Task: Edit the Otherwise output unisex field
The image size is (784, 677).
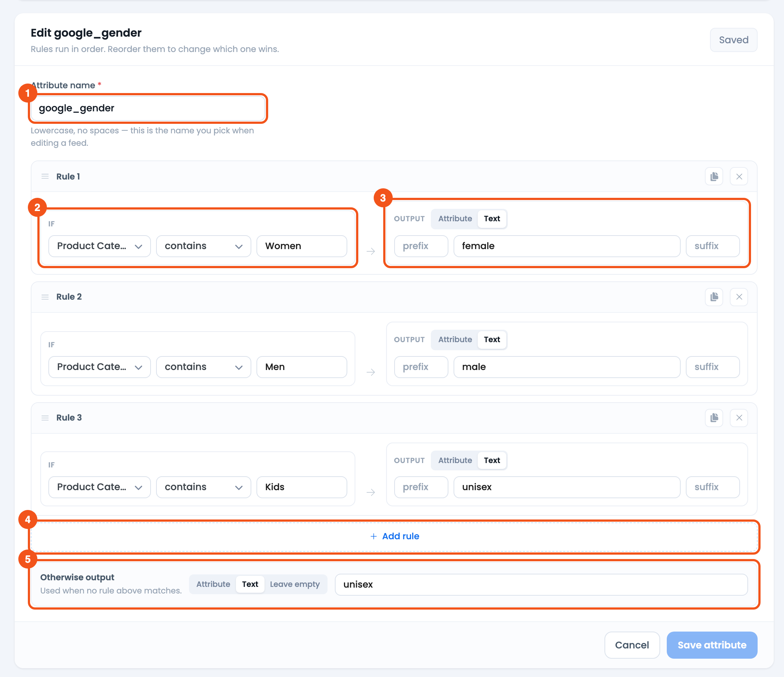Action: pyautogui.click(x=541, y=585)
